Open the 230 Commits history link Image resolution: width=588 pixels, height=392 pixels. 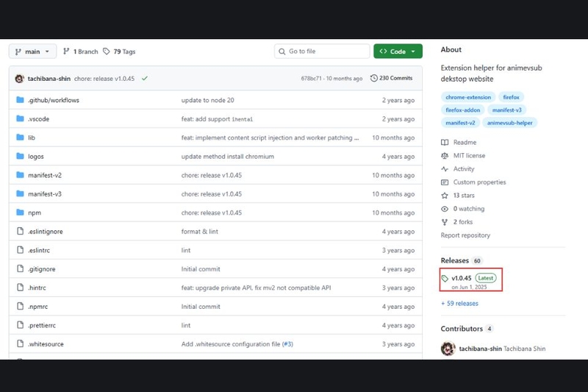[392, 78]
